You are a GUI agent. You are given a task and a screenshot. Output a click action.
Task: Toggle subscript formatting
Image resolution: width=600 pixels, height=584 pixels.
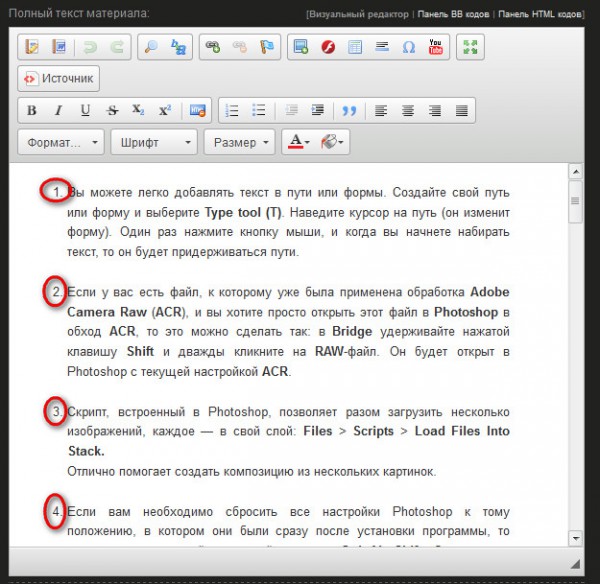click(138, 111)
